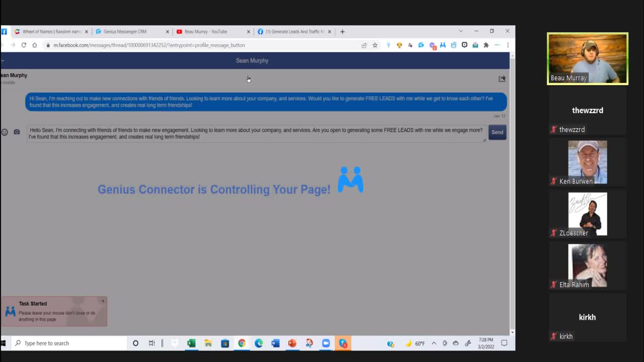Viewport: 644px width, 362px height.
Task: Click inside the message draft text box
Action: (257, 134)
